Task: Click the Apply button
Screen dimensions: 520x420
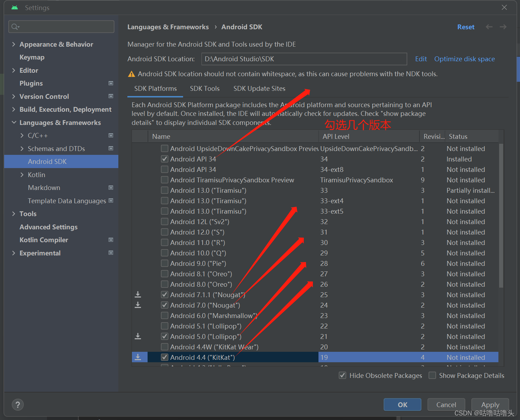Action: pyautogui.click(x=490, y=405)
